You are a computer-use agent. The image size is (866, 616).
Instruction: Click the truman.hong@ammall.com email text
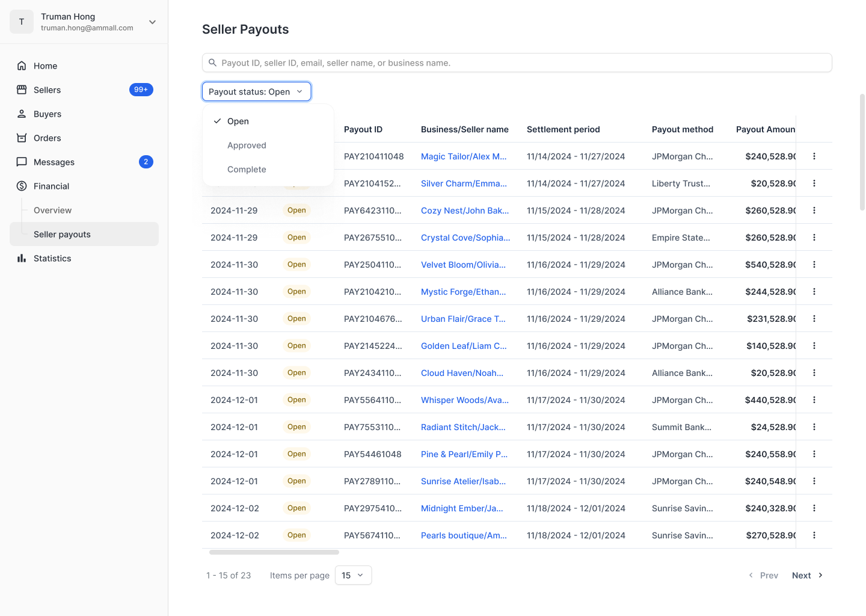[87, 28]
